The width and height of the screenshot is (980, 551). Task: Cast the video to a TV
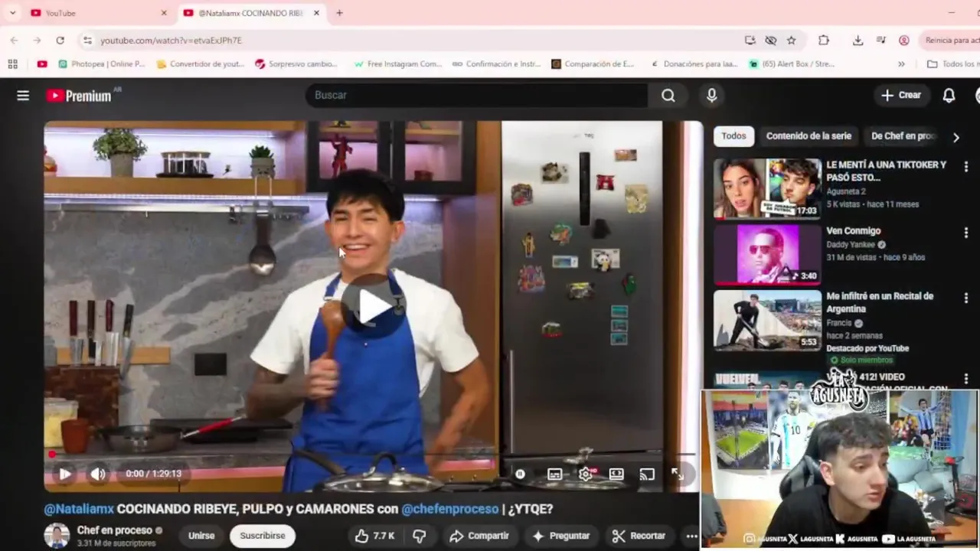click(x=647, y=474)
